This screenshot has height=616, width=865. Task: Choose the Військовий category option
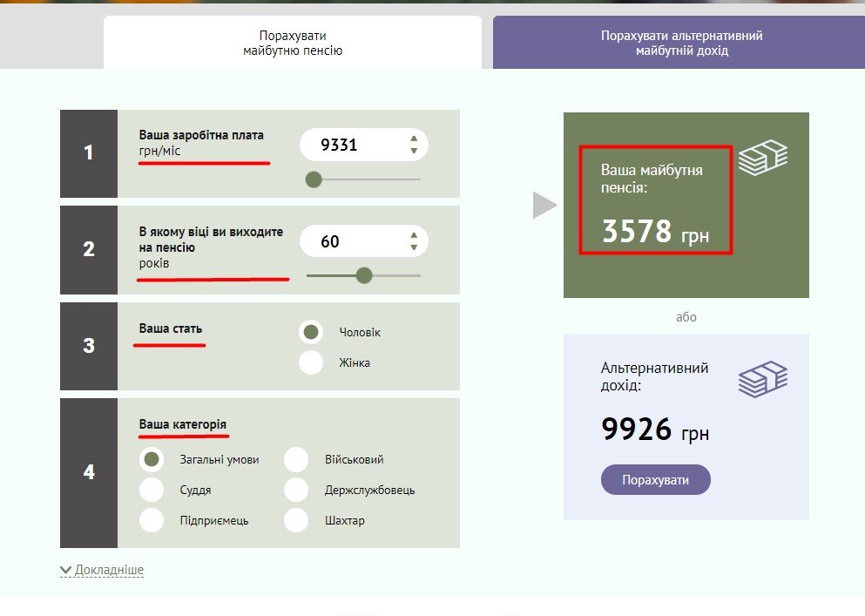tap(296, 459)
